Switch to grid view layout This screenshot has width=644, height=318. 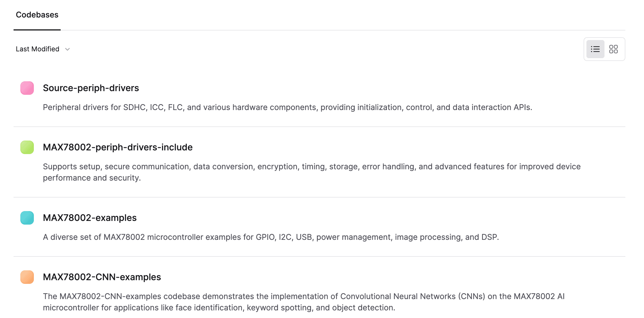tap(613, 49)
